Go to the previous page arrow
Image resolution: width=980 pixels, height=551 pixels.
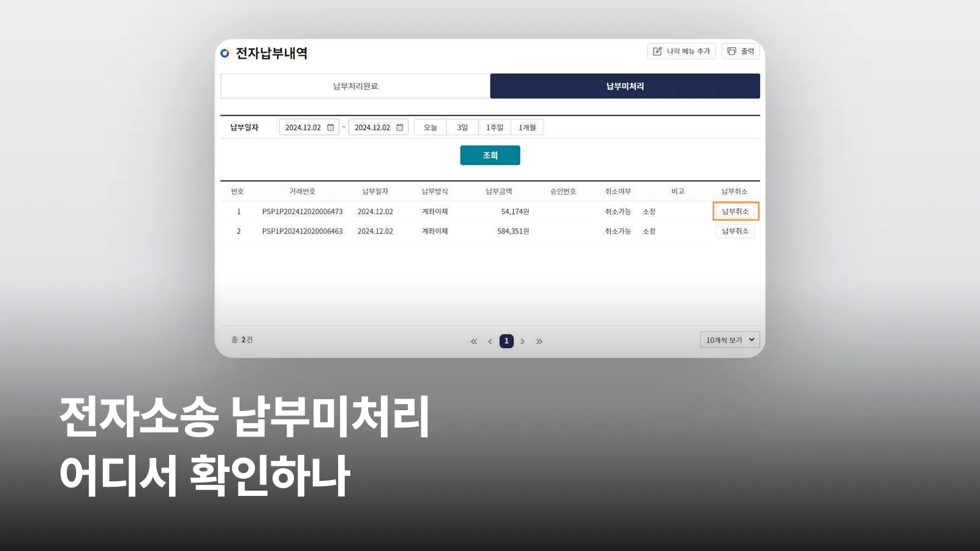coord(490,342)
